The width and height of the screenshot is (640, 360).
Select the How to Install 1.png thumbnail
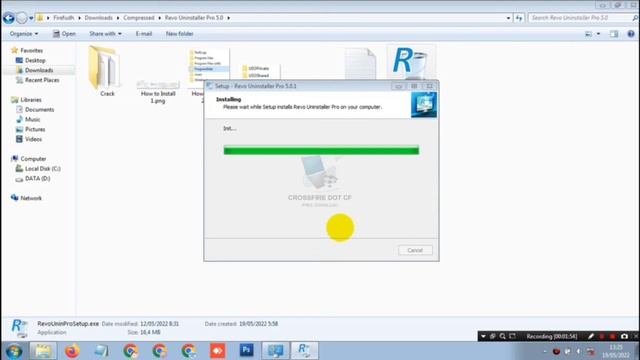[158, 84]
